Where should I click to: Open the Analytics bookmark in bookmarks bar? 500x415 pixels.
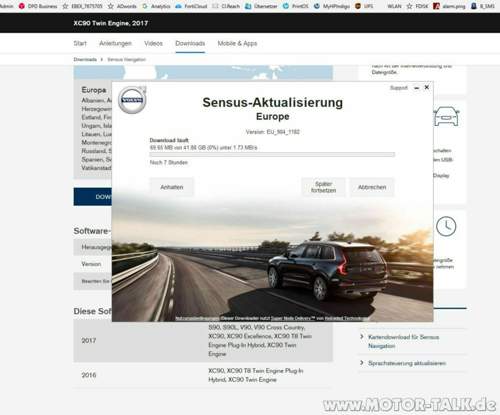point(156,6)
